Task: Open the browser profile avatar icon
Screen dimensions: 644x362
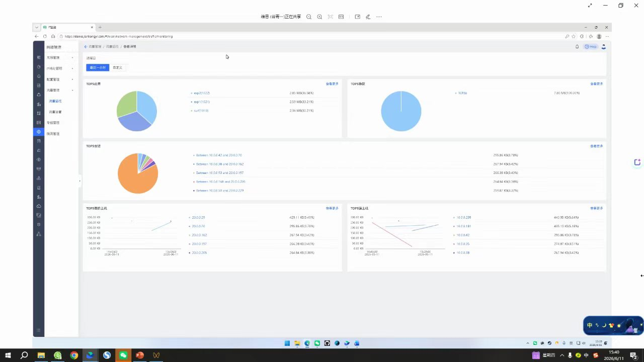Action: coord(599,36)
